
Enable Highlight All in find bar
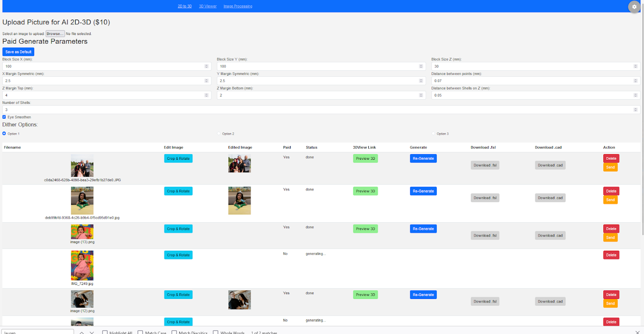(x=105, y=332)
